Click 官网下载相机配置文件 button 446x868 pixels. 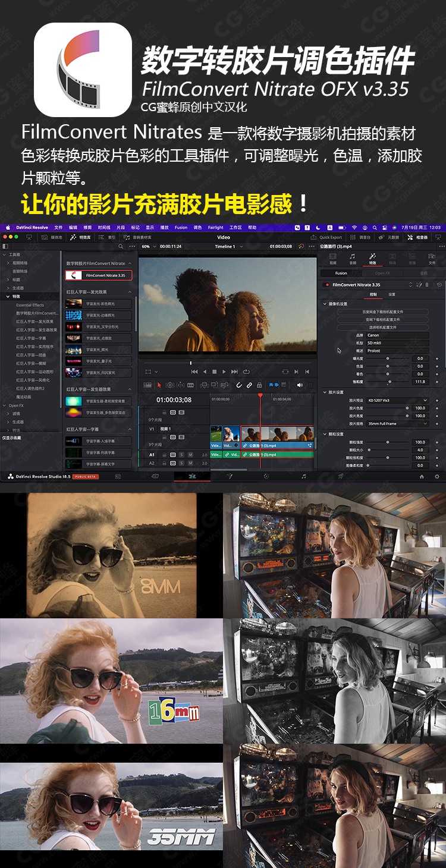pos(383,319)
